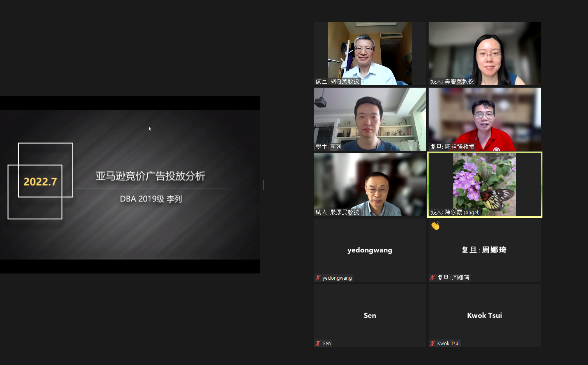The image size is (588, 365).
Task: Select the butterfly photo tile of 陳彩霞 (Angel)
Action: click(x=484, y=185)
